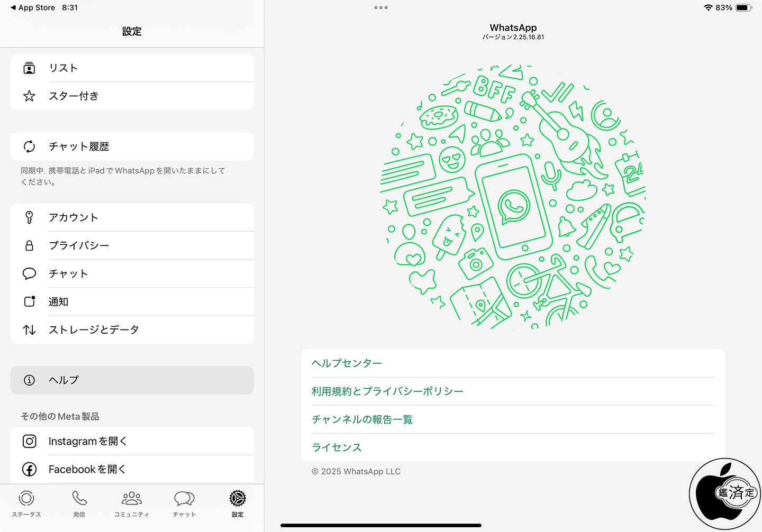Open プライバシー lock icon setting
762x532 pixels.
coord(29,245)
